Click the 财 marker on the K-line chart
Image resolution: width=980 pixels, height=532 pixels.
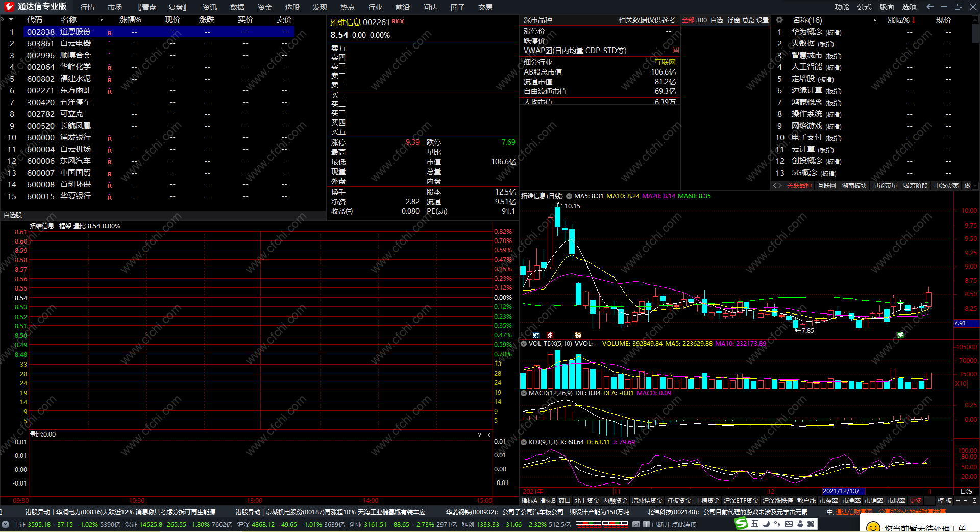click(536, 335)
